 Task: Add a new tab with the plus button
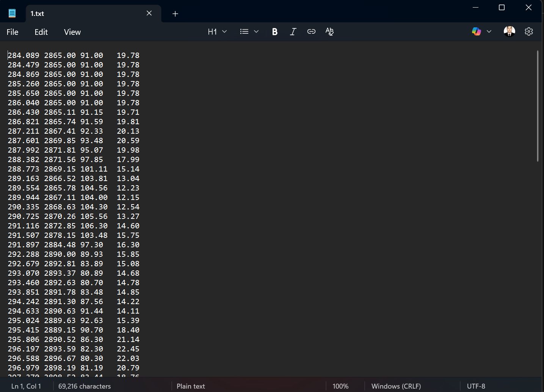point(175,14)
